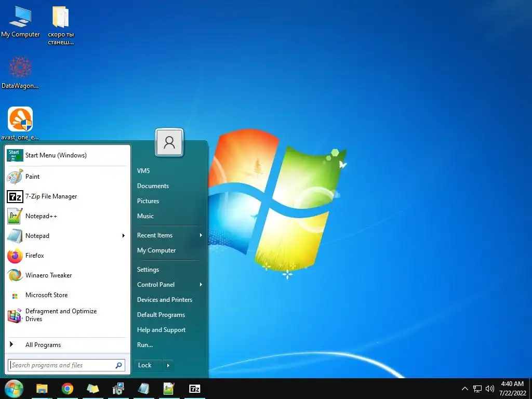Screen dimensions: 532x399
Task: Open Defragment and Optimize Drives
Action: tap(67, 315)
